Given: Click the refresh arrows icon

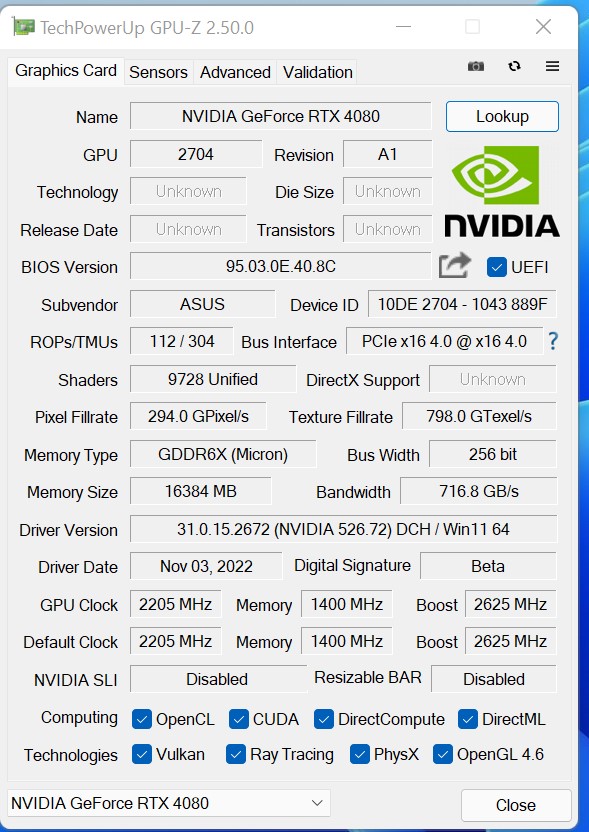Looking at the screenshot, I should click(514, 66).
